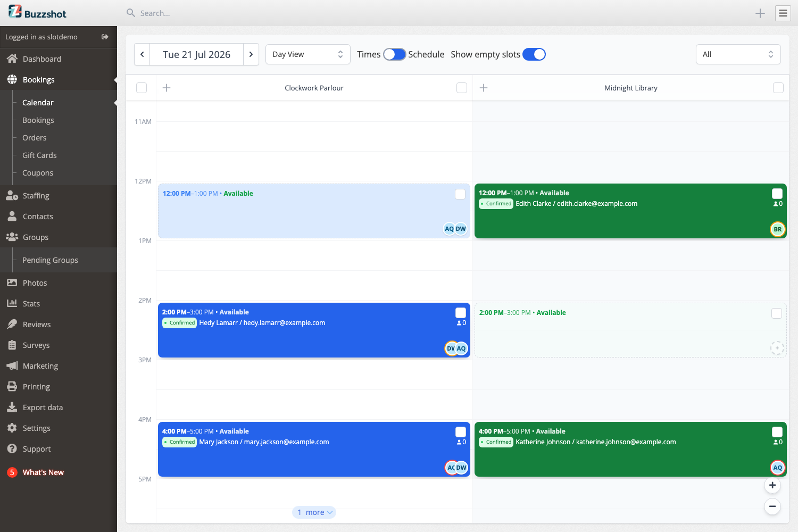
Task: Open the Hedy Lamarr 2:00 PM booking
Action: coord(314,330)
